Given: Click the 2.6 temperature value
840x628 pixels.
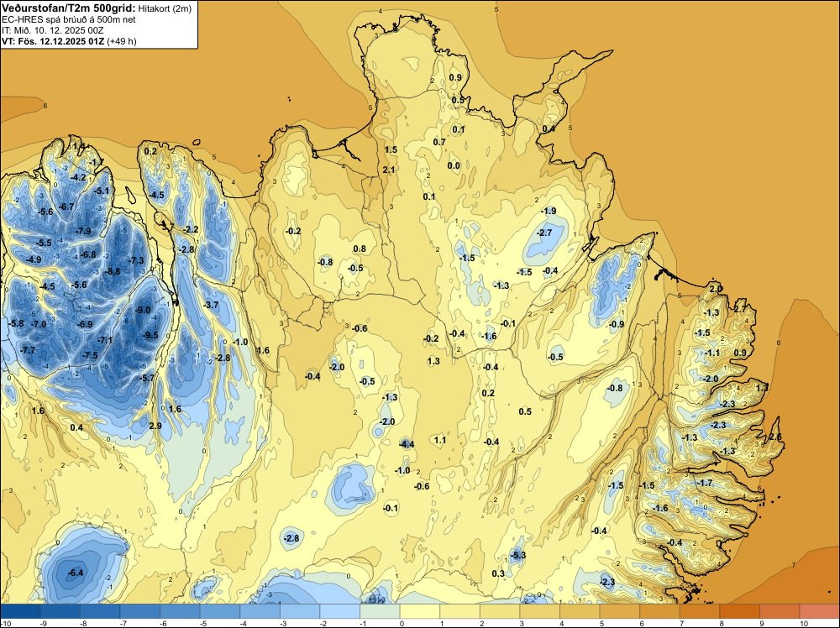Looking at the screenshot, I should (775, 437).
